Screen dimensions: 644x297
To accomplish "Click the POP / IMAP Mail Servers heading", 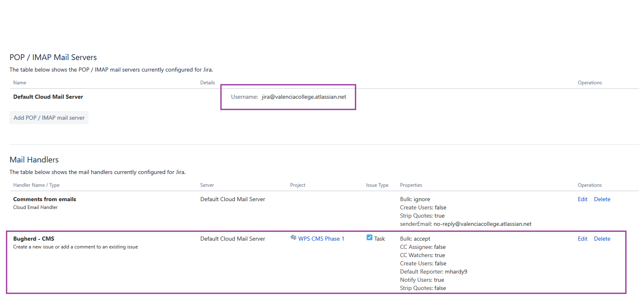I will click(x=53, y=57).
